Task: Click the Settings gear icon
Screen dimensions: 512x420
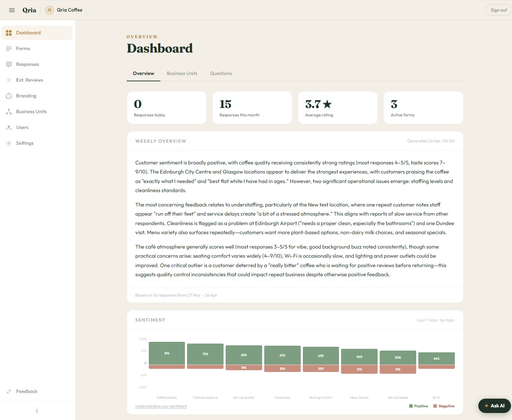Action: [x=9, y=143]
